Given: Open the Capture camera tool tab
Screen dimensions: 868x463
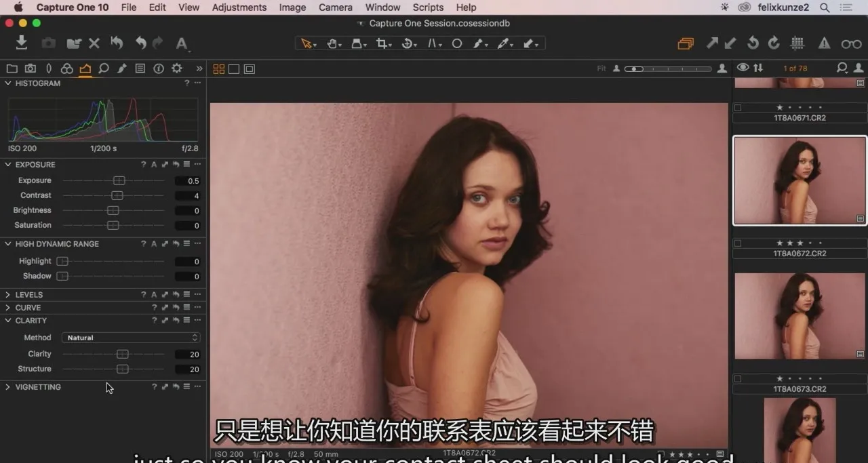Looking at the screenshot, I should (31, 68).
